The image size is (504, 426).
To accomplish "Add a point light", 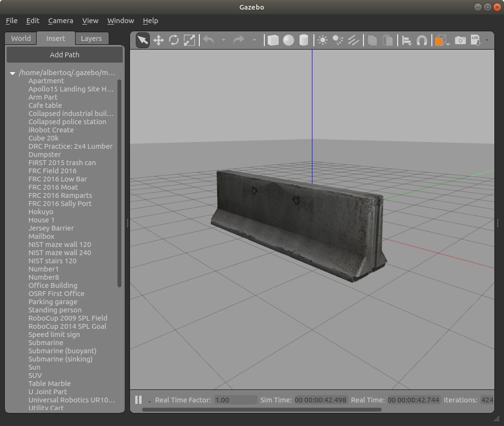I will pos(323,40).
